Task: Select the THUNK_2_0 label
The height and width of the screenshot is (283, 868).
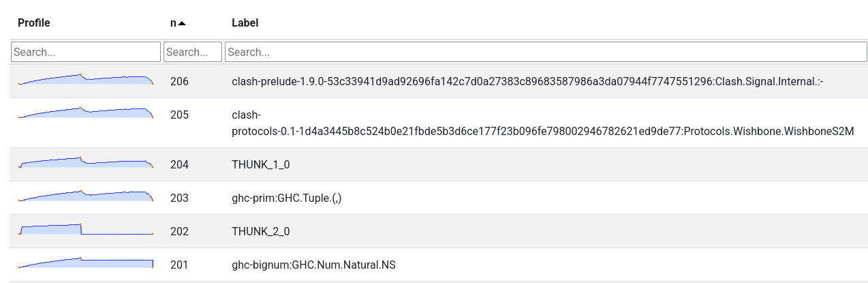Action: coord(261,231)
